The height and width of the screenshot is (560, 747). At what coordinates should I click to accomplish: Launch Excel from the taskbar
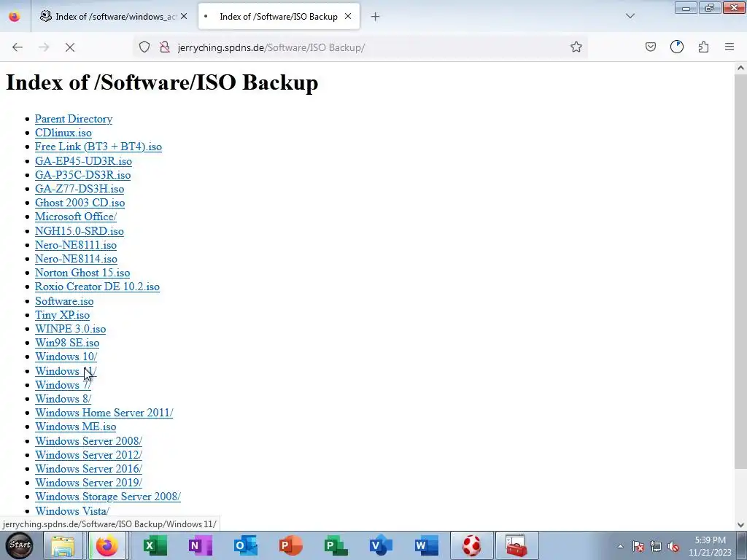[155, 545]
